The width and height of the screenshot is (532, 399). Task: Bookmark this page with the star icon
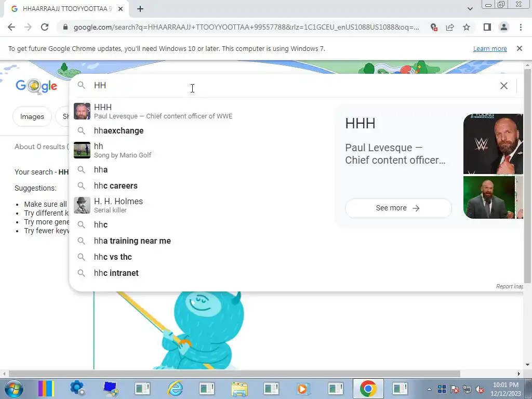[x=467, y=27]
